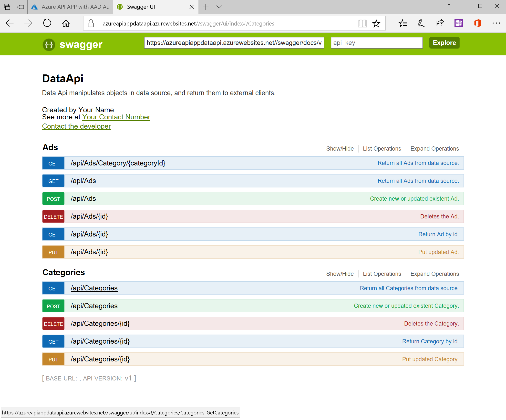This screenshot has height=420, width=506.
Task: Expand the DELETE /api/Ads/{id} operation
Action: (89, 216)
